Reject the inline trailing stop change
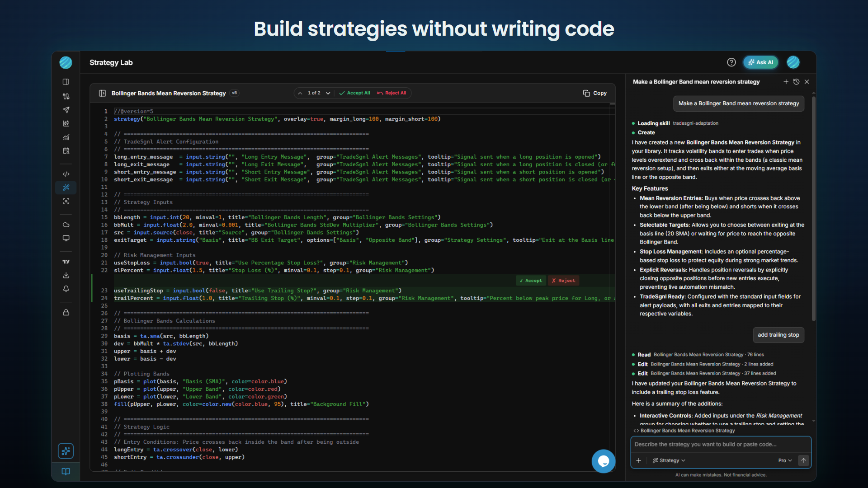 point(564,281)
